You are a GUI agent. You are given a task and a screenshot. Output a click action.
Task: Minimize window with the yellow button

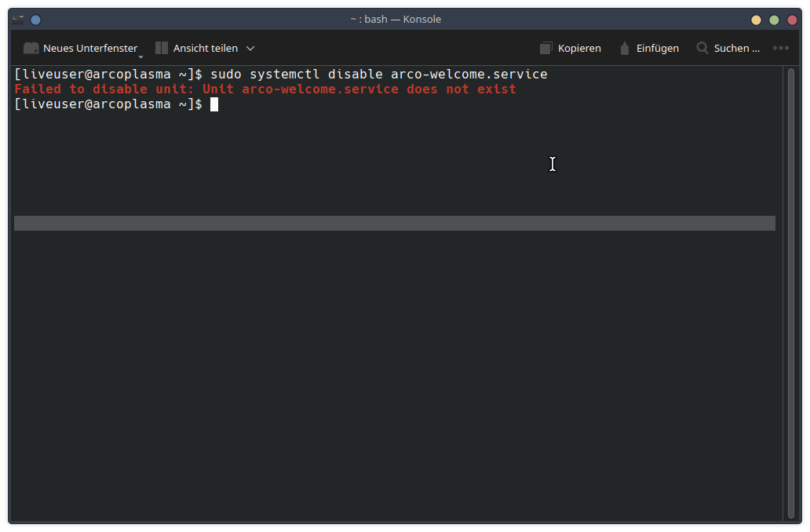756,20
